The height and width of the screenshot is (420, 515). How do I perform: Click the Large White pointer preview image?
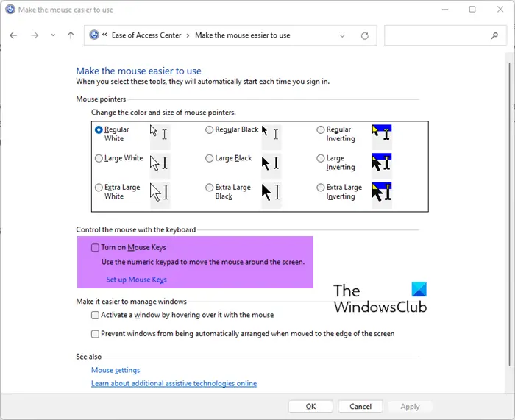(x=160, y=165)
